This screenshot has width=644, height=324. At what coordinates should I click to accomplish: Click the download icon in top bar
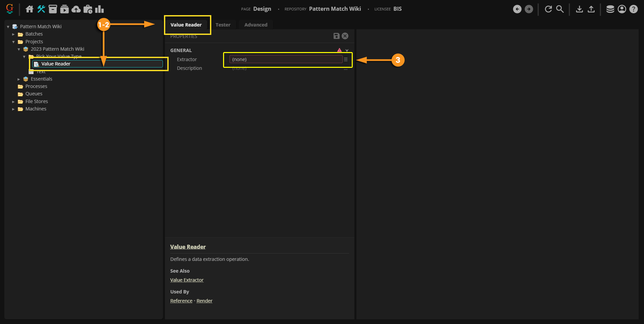click(x=579, y=9)
